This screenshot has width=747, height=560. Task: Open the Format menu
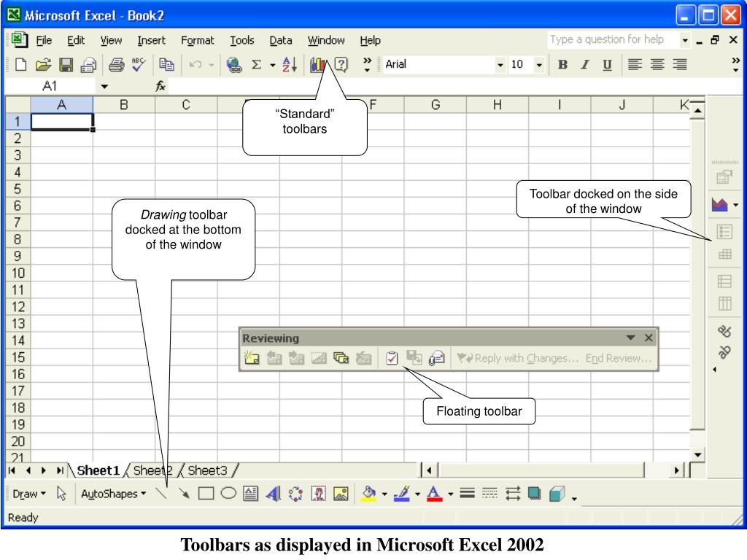pos(197,41)
